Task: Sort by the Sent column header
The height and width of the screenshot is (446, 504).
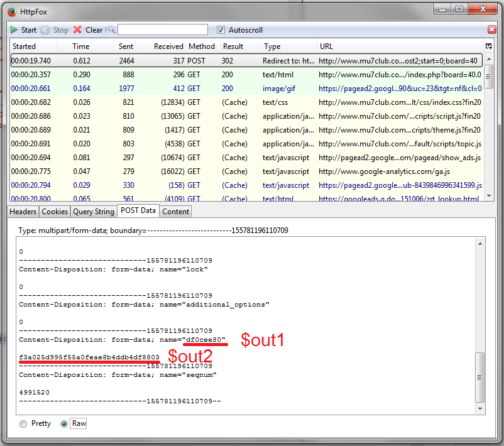Action: click(114, 46)
